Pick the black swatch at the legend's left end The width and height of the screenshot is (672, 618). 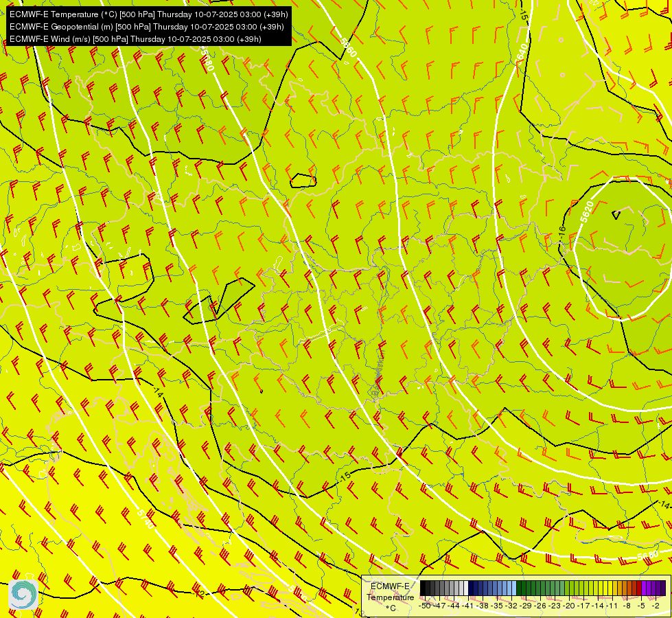[x=423, y=588]
